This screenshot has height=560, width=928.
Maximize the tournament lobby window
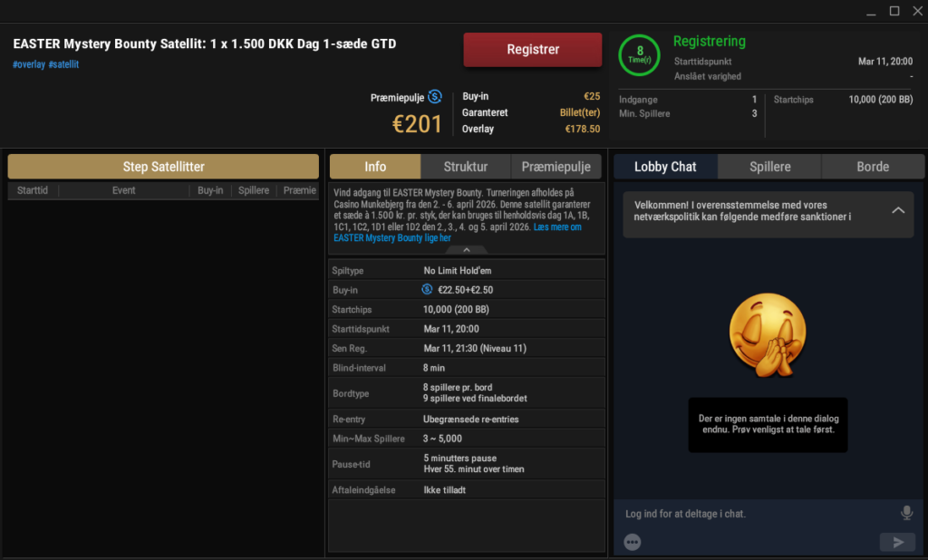click(x=894, y=11)
